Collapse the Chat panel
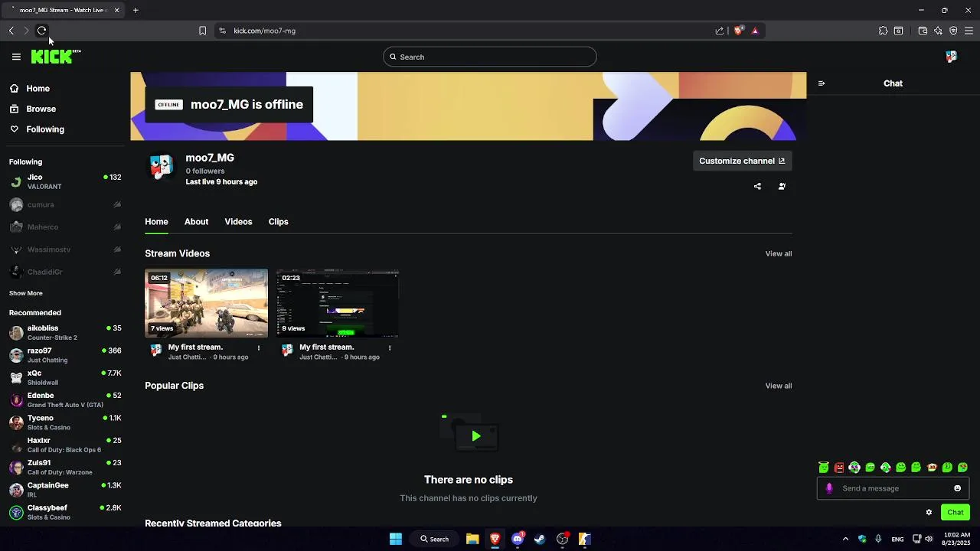The width and height of the screenshot is (980, 551). pos(822,83)
